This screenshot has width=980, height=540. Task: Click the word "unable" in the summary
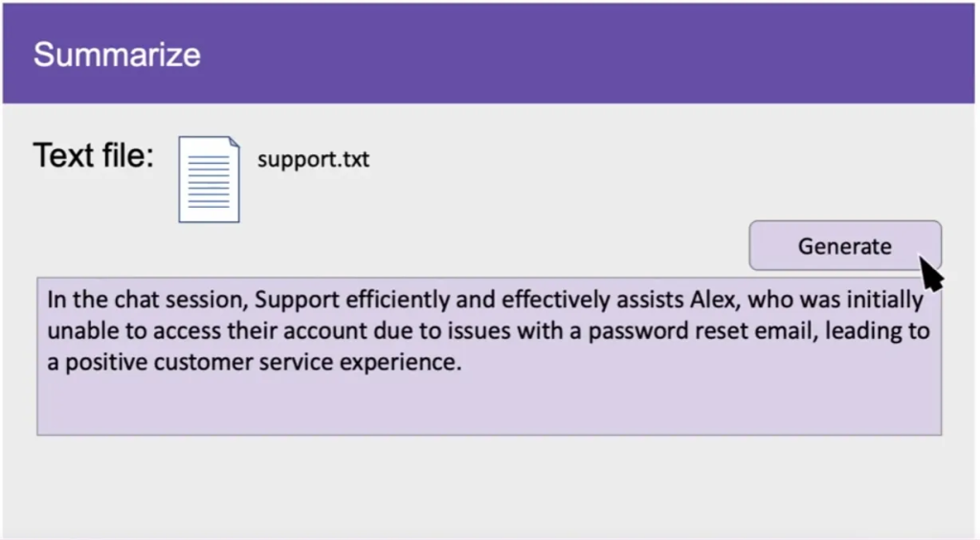(78, 332)
